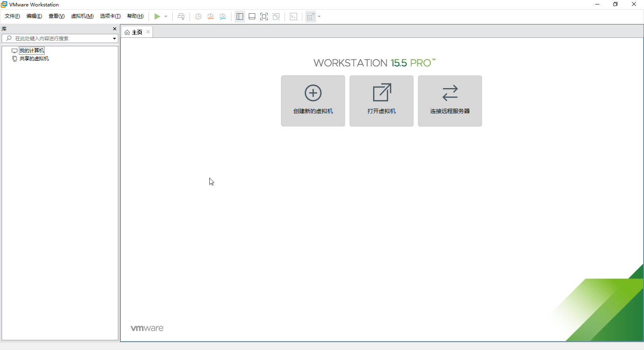Close the 主页 tab

pos(148,32)
